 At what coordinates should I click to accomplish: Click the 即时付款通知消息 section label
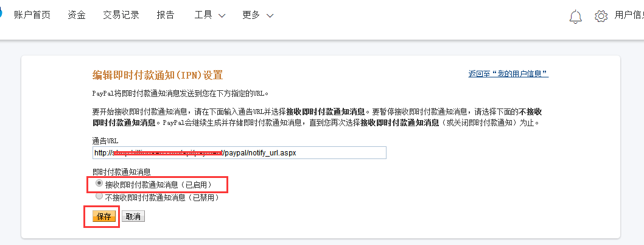(122, 172)
